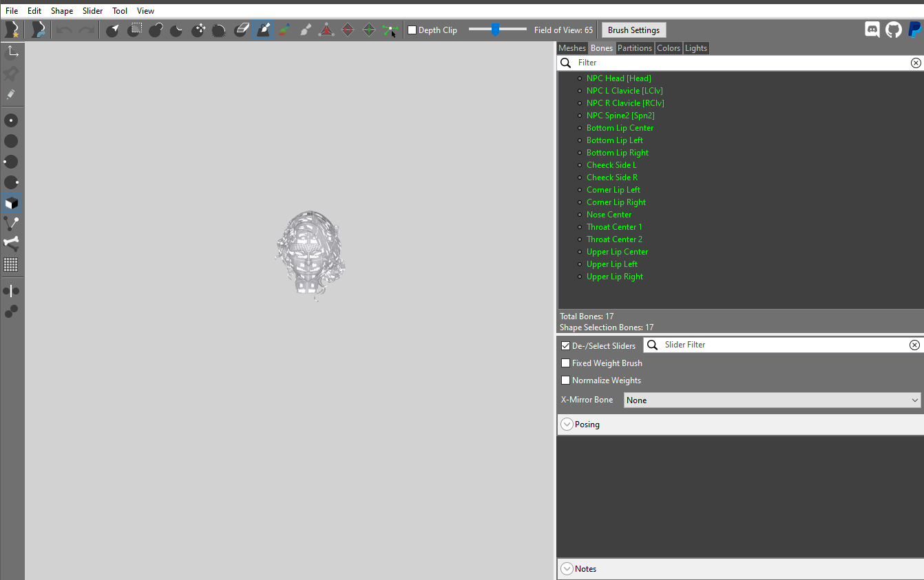Viewport: 924px width, 580px height.
Task: Select the vertex selection arrow tool
Action: pos(112,30)
